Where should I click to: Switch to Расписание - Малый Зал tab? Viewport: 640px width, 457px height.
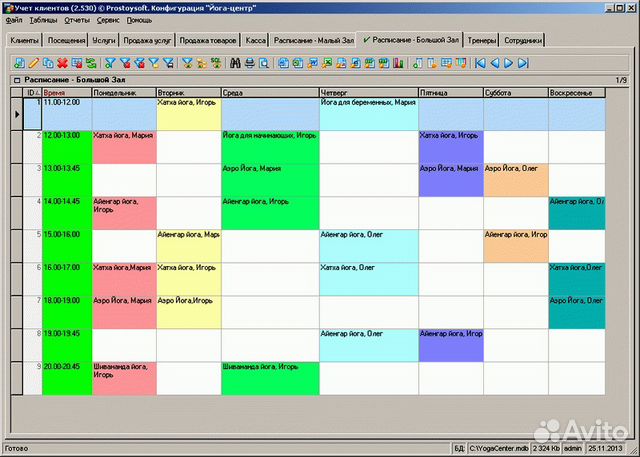314,41
